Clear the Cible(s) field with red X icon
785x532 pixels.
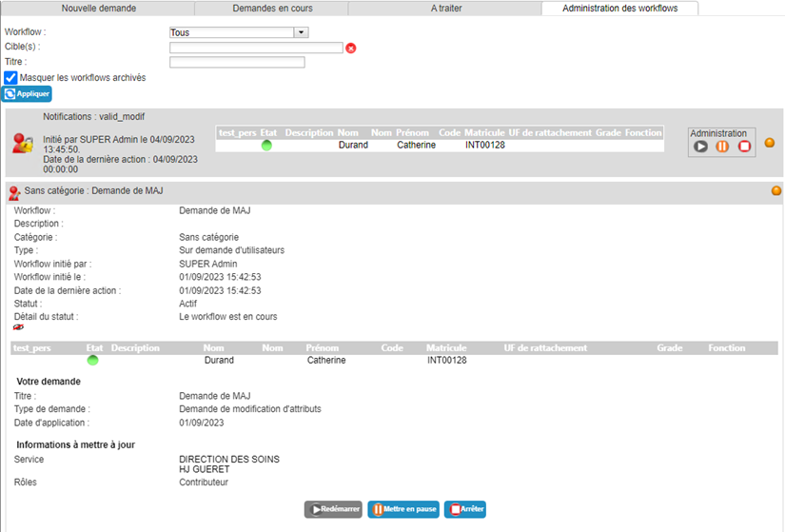351,49
